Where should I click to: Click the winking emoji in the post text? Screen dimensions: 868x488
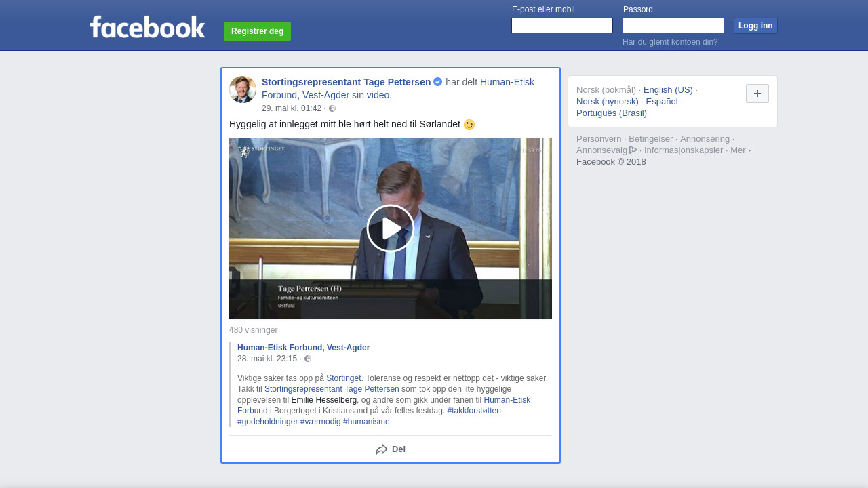(469, 125)
